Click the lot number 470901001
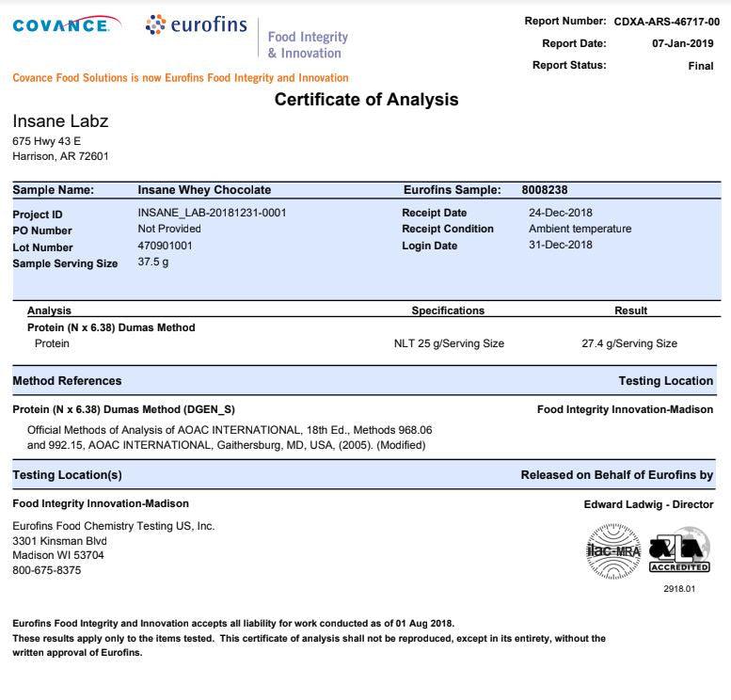Screen dimensions: 731x700 [x=165, y=246]
